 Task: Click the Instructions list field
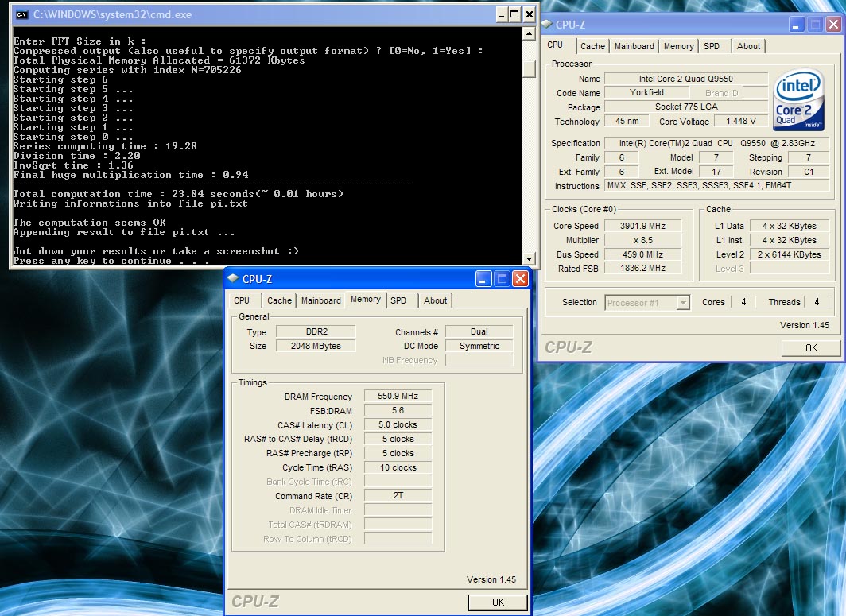pos(716,185)
